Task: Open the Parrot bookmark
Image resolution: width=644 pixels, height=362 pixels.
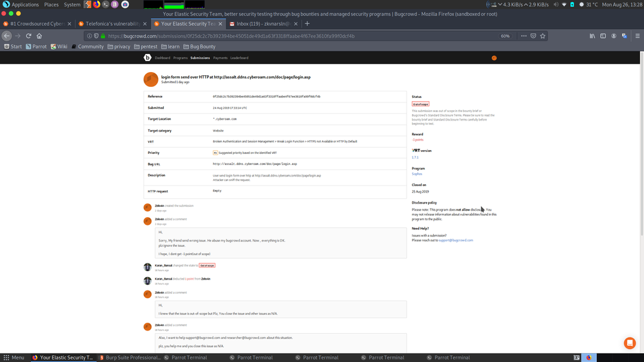Action: [x=36, y=47]
